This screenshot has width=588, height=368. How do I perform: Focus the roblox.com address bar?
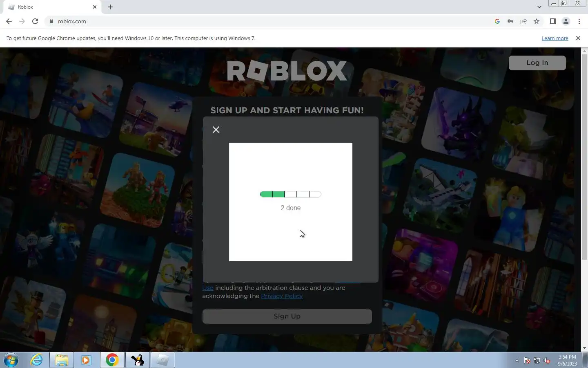tap(269, 21)
